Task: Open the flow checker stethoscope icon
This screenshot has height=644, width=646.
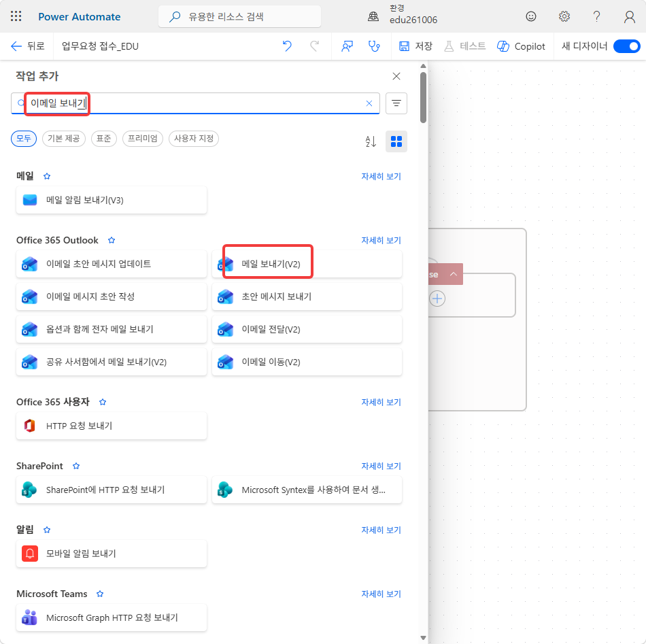Action: [x=374, y=46]
